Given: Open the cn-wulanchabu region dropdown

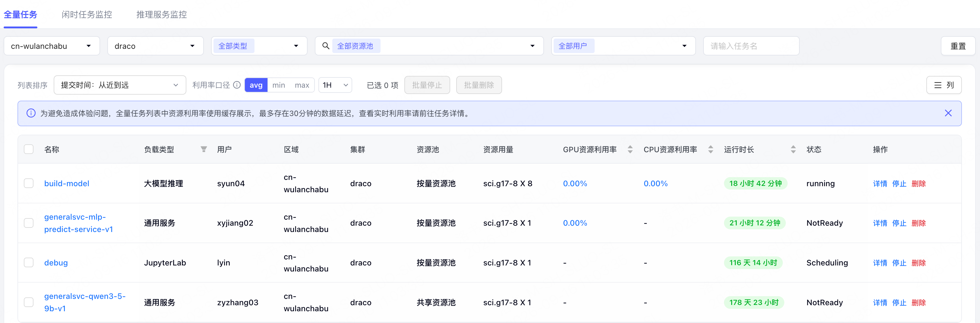Looking at the screenshot, I should [x=52, y=46].
